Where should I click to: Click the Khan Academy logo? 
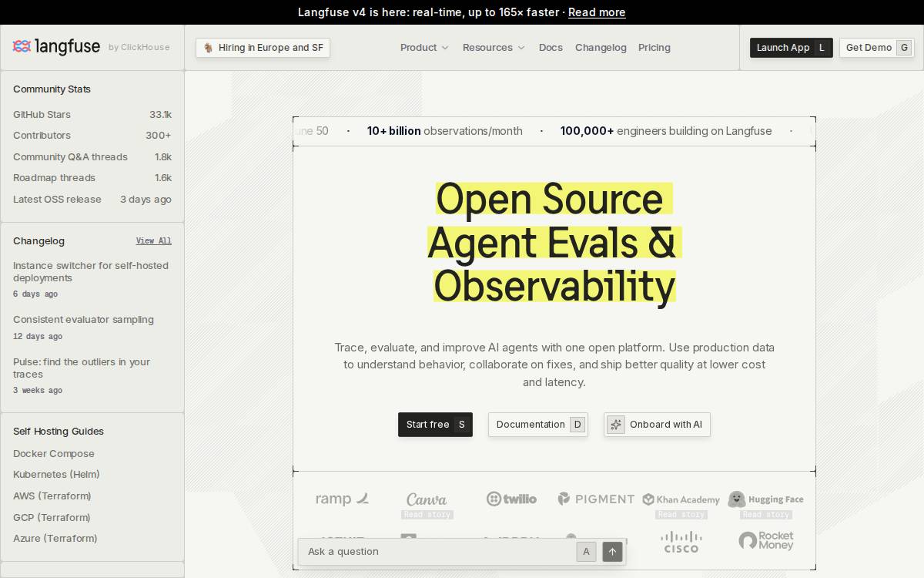pos(681,499)
